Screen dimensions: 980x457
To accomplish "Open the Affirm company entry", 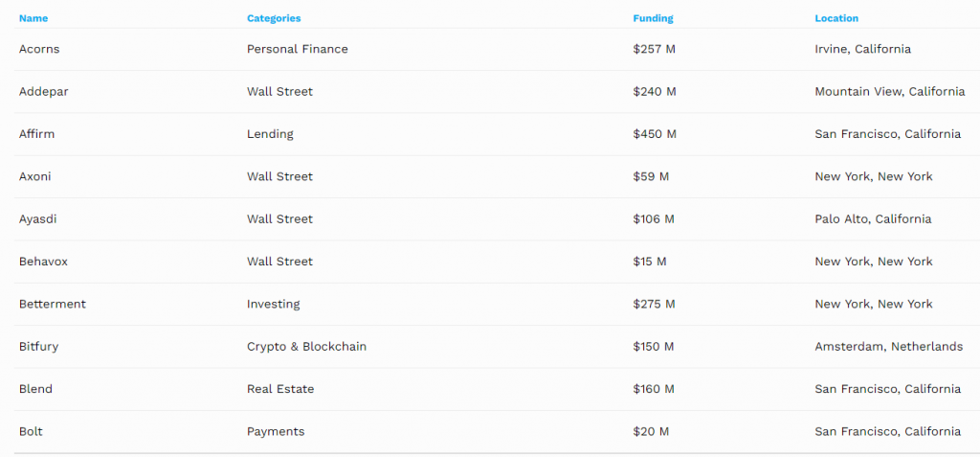I will click(37, 134).
